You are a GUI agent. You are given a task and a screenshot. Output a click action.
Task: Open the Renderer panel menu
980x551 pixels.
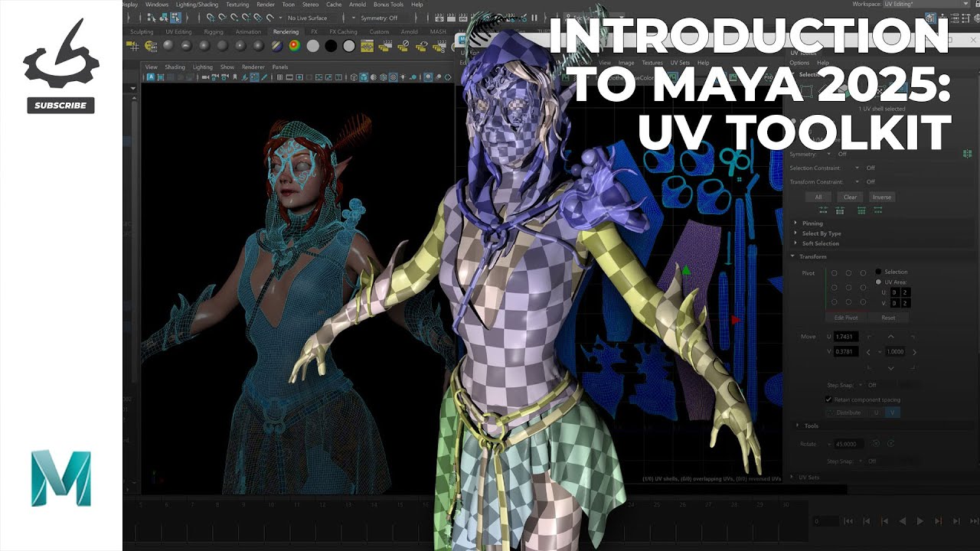click(x=253, y=67)
